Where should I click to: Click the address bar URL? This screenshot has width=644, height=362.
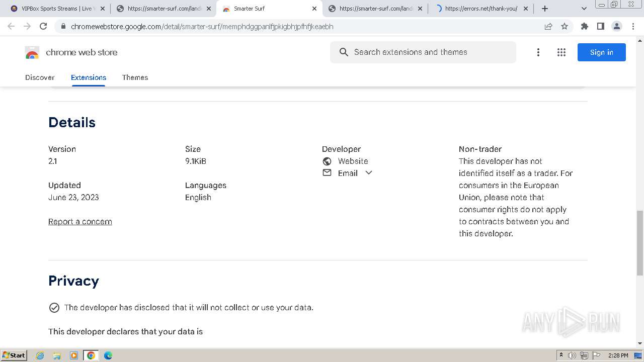pos(202,27)
